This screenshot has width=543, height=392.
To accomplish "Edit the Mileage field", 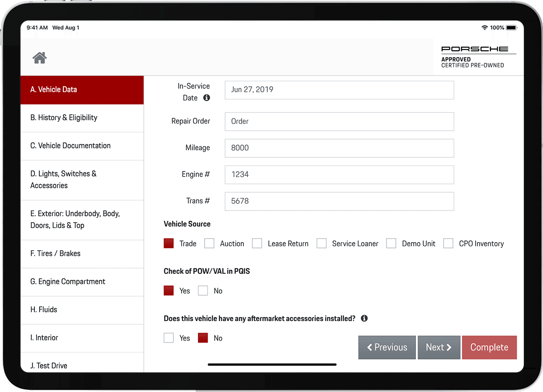I will click(x=339, y=148).
